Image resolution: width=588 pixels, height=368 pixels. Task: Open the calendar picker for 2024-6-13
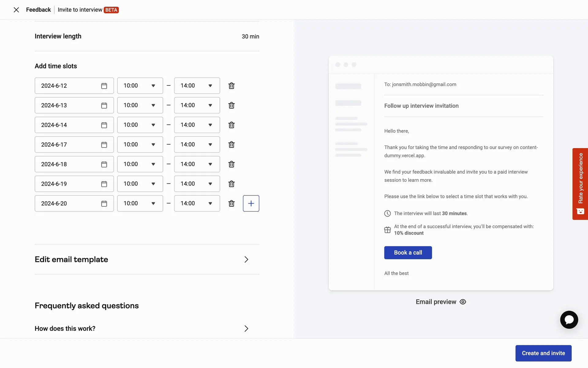point(104,105)
